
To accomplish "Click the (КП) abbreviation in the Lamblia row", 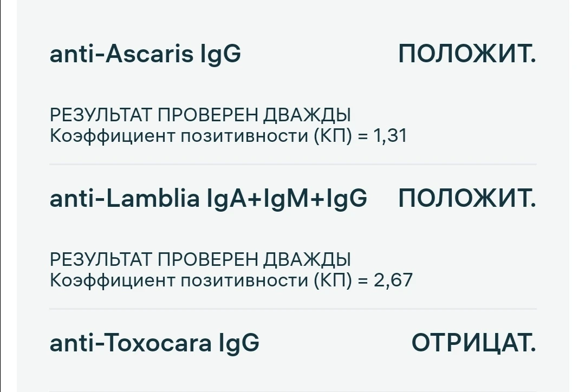I will (x=333, y=280).
